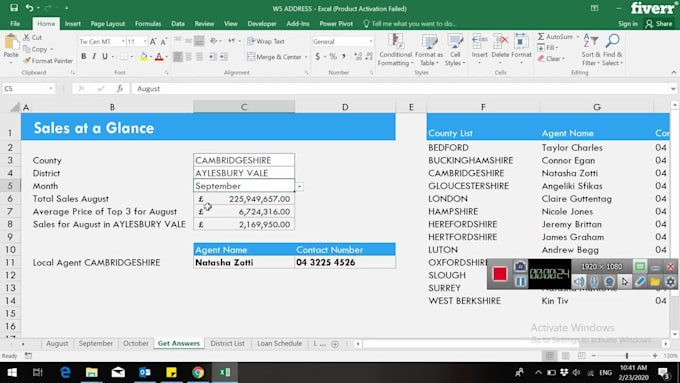Adjust the zoom slider in the status bar
This screenshot has height=383, width=680.
627,356
